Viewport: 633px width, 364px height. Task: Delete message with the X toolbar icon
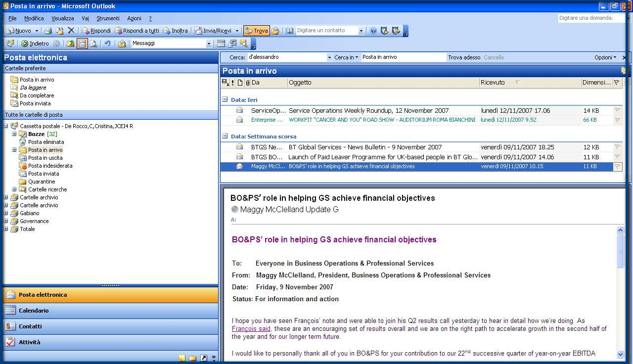(x=71, y=31)
